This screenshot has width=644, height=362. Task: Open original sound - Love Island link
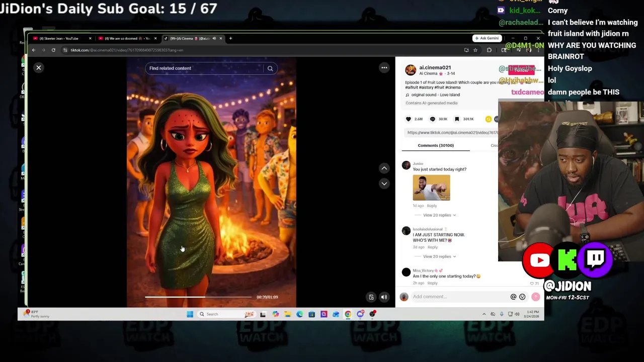pyautogui.click(x=436, y=95)
